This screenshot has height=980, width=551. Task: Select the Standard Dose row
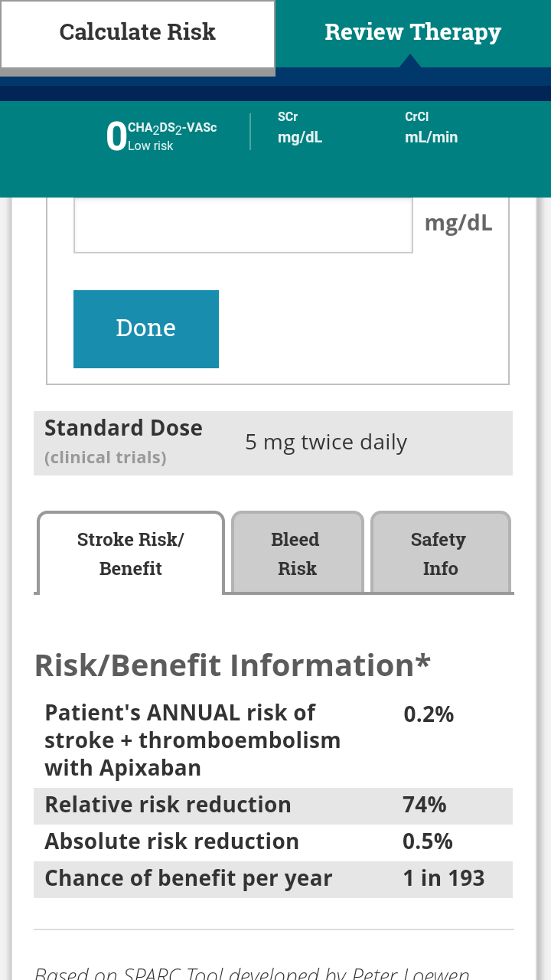tap(273, 443)
